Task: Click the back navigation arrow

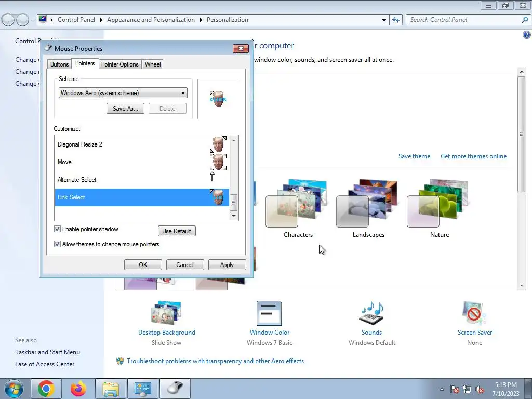Action: pyautogui.click(x=8, y=20)
